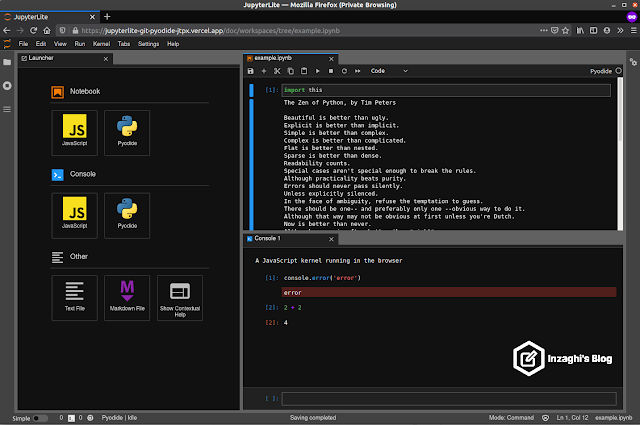The width and height of the screenshot is (640, 425).
Task: Click the 2 + 2 console input
Action: [x=293, y=307]
